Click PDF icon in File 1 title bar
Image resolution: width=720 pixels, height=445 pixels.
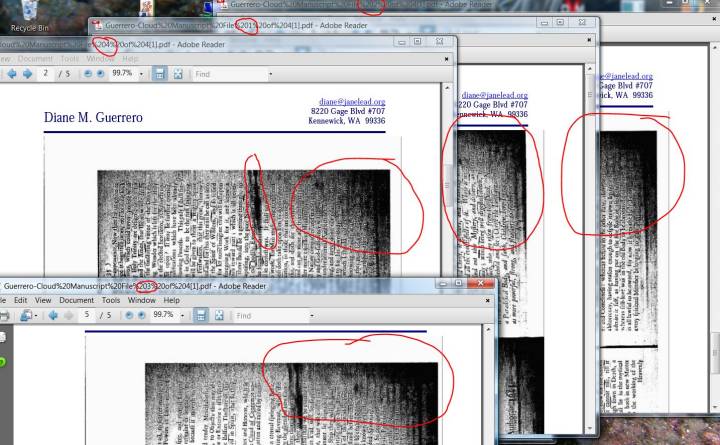coord(97,25)
